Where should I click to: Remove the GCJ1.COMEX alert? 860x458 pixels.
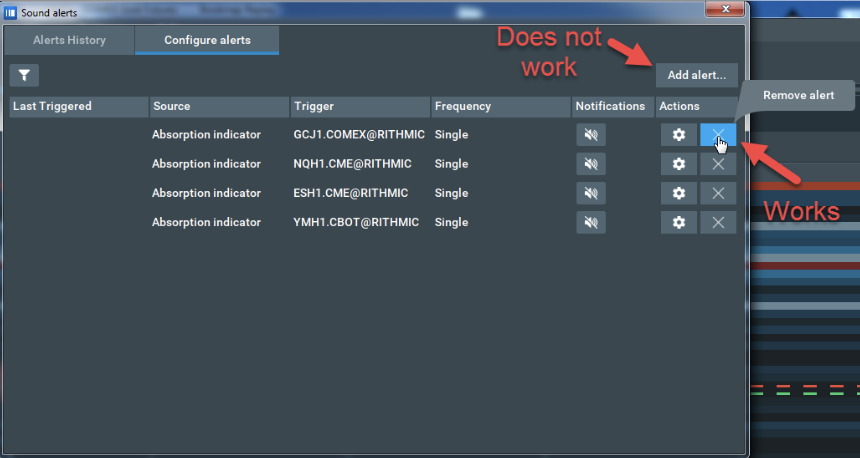[718, 134]
